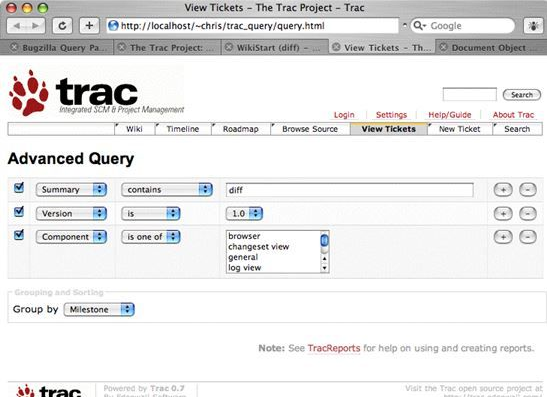Open the Help/Guide link
The image size is (547, 397).
point(450,115)
